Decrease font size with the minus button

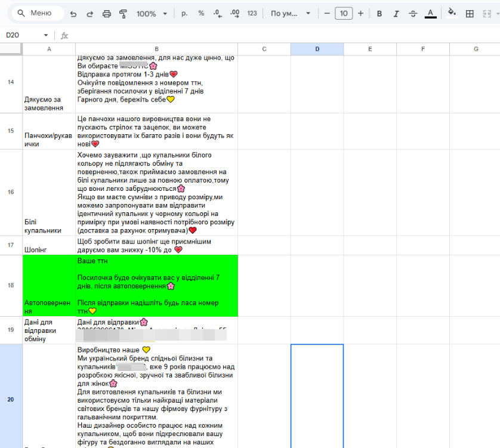point(326,13)
